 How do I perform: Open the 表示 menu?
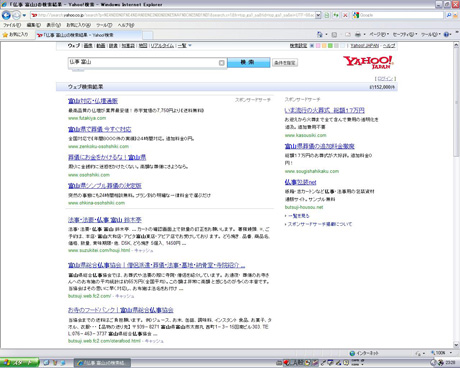click(53, 25)
